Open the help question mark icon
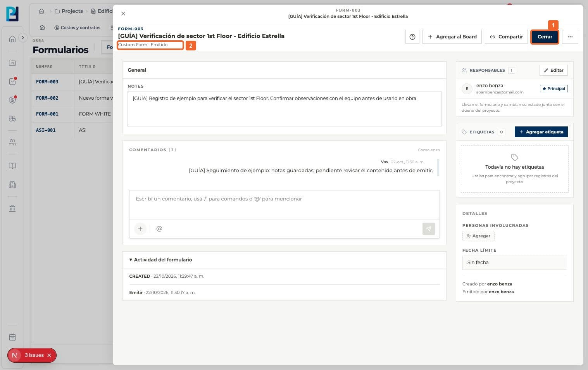The width and height of the screenshot is (588, 370). pyautogui.click(x=412, y=37)
